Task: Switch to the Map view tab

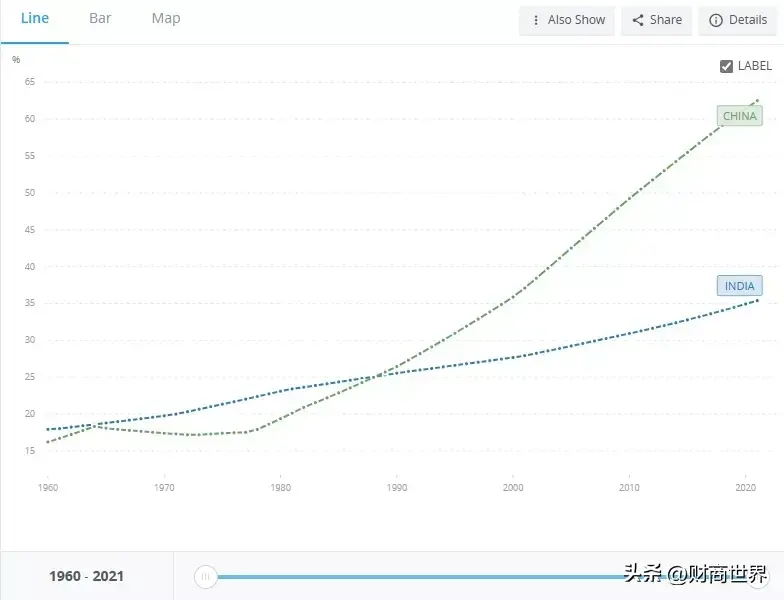Action: [166, 19]
